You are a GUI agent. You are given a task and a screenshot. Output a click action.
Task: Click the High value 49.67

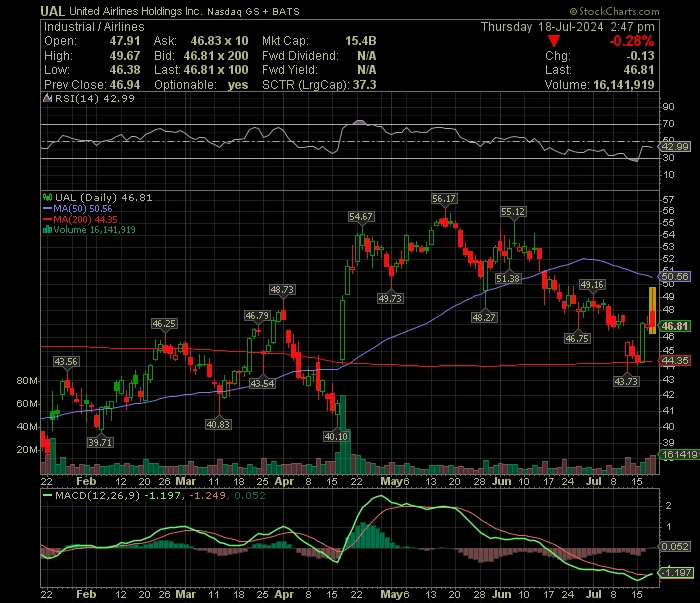pos(125,56)
